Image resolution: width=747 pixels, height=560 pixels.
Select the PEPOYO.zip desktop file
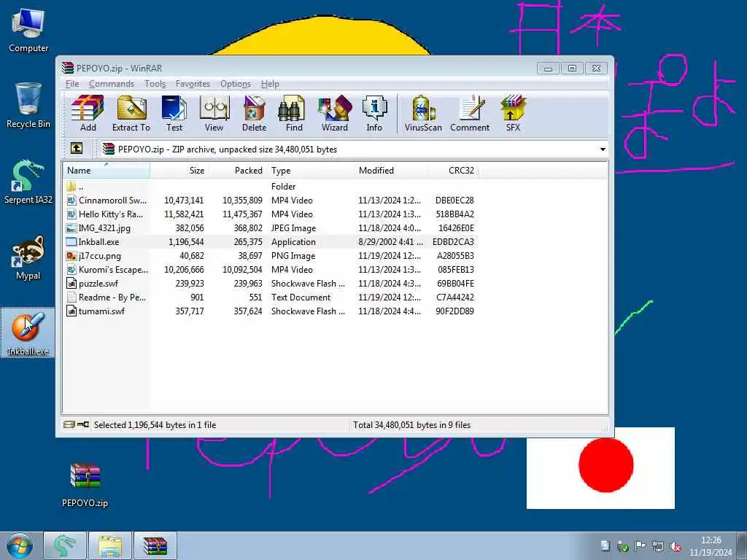pyautogui.click(x=85, y=485)
